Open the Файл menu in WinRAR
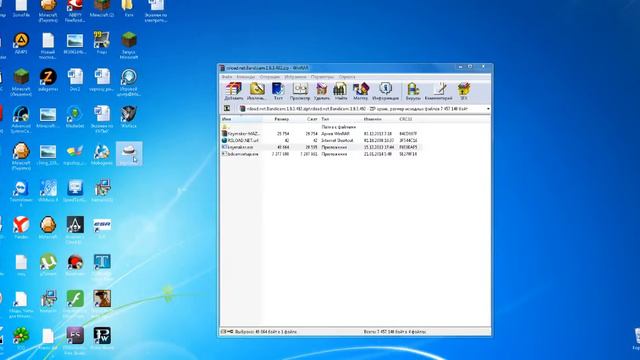The image size is (640, 360). 227,77
